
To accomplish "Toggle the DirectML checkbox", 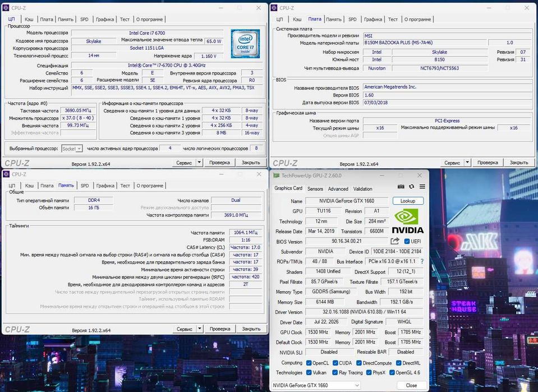I will [399, 363].
